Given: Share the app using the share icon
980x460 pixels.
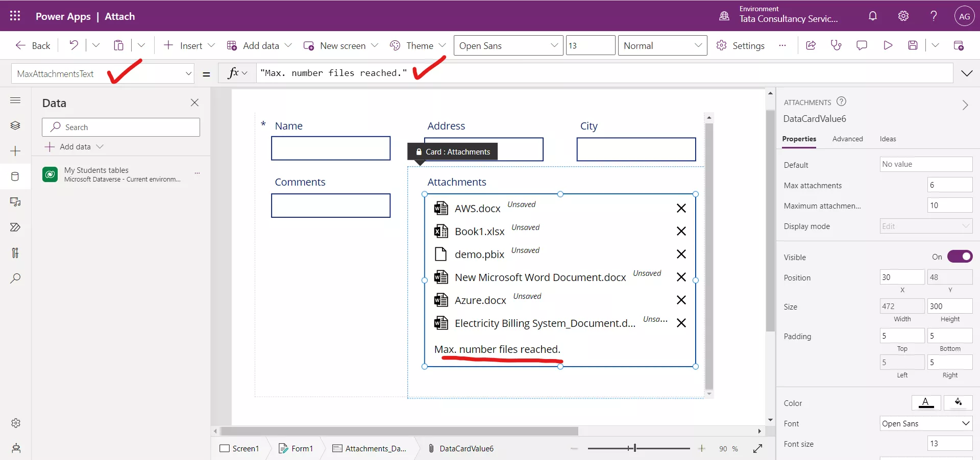Looking at the screenshot, I should click(x=811, y=45).
